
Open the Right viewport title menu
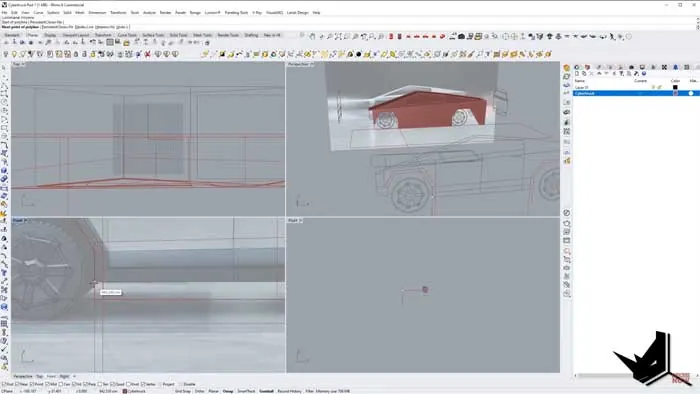(x=295, y=220)
